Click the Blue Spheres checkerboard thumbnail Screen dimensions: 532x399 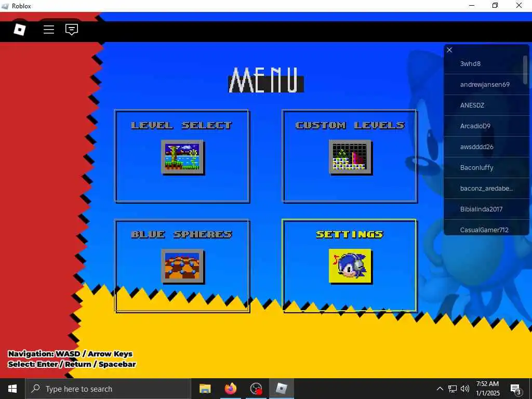point(183,267)
